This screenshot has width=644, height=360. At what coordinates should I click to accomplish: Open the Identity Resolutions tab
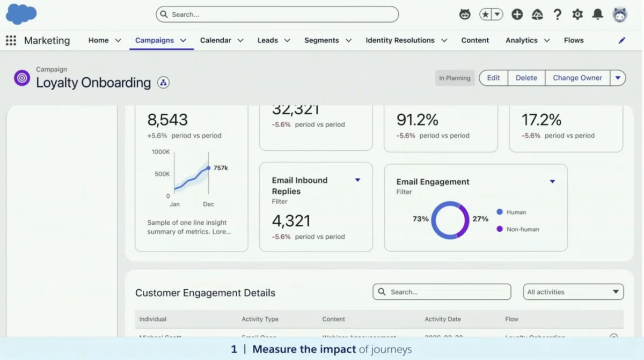[x=400, y=40]
